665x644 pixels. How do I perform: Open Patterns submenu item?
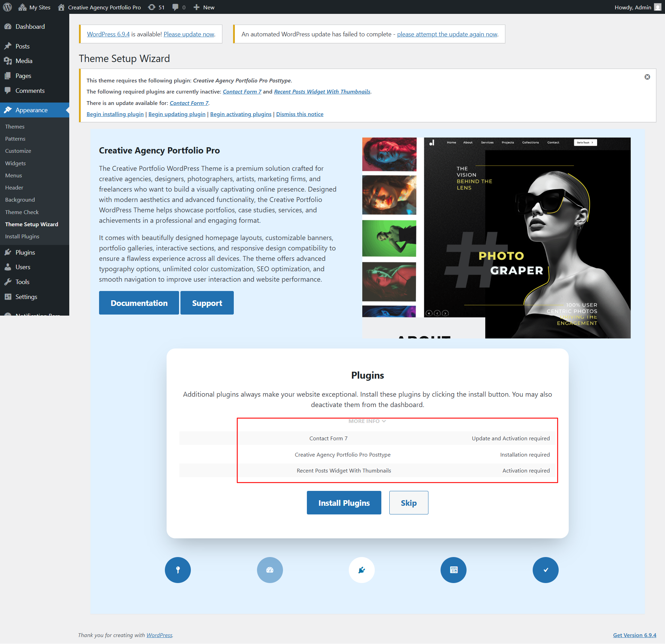15,139
